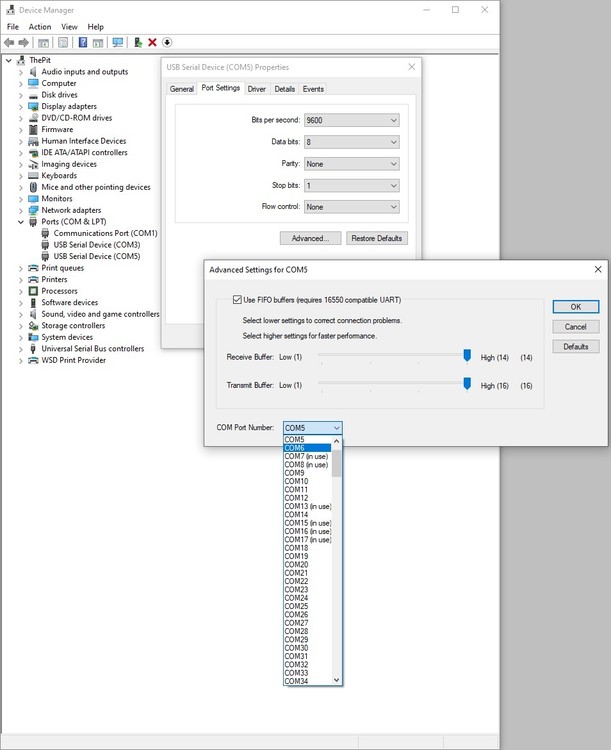Close the Advanced Settings for COM5 dialog
Image resolution: width=611 pixels, height=750 pixels.
598,269
